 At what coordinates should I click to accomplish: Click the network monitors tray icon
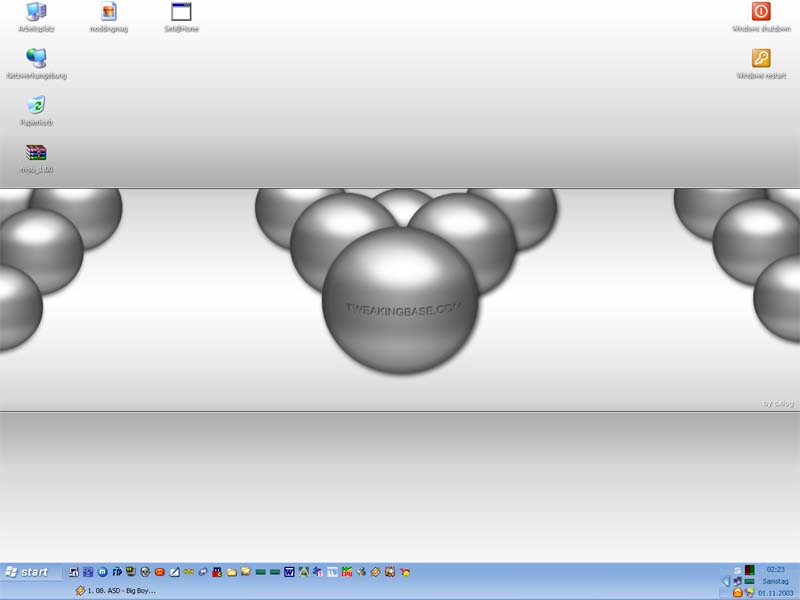point(738,581)
